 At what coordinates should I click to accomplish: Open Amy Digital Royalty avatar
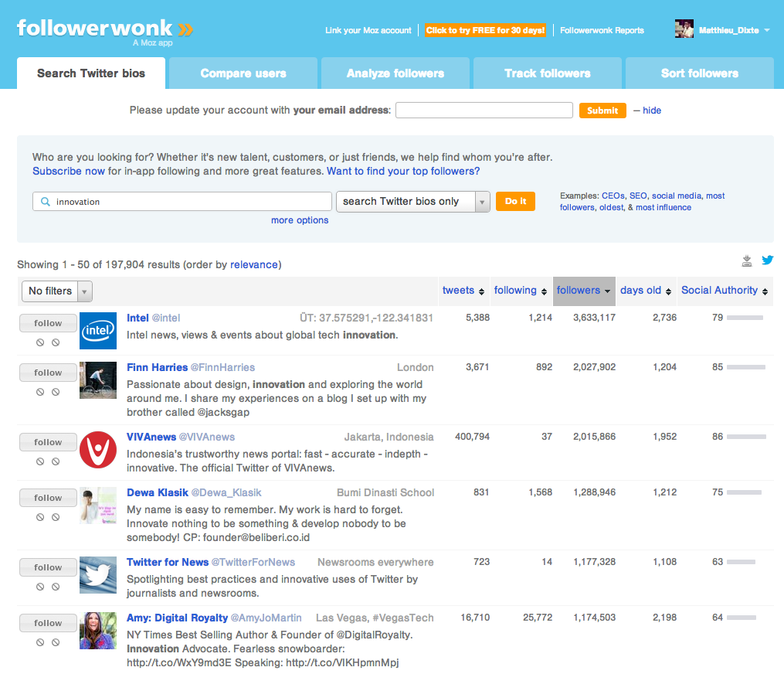click(x=98, y=631)
